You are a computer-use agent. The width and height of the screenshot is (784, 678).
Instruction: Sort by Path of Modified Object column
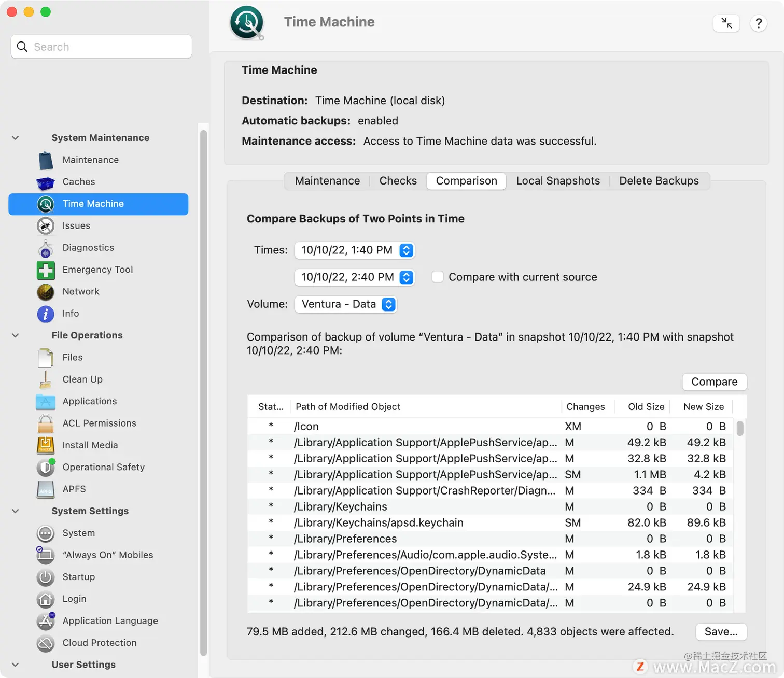[426, 407]
